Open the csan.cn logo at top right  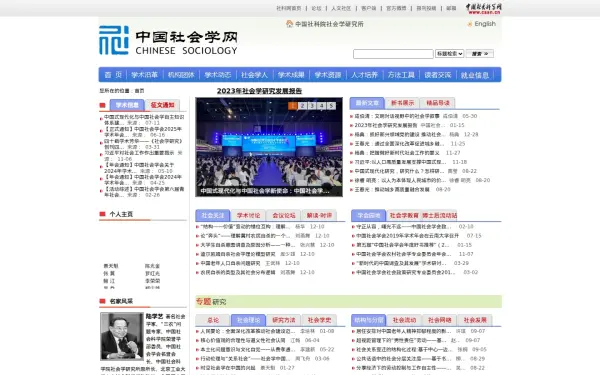coord(484,8)
